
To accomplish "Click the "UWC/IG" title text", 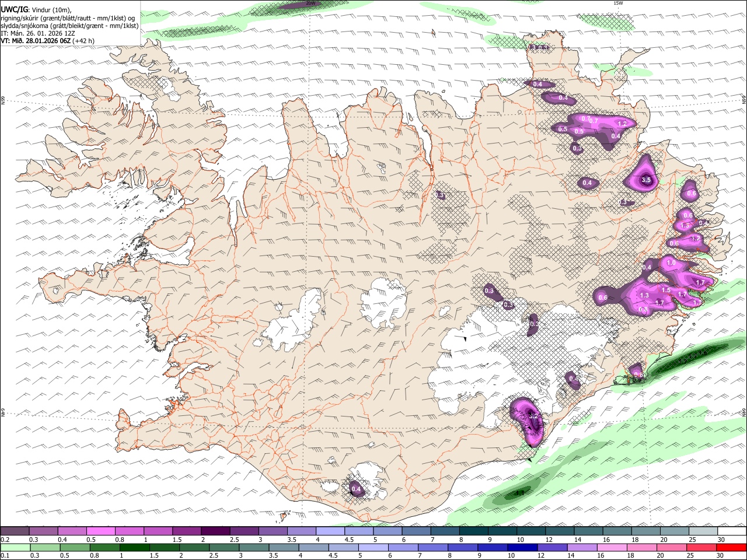I will point(14,10).
